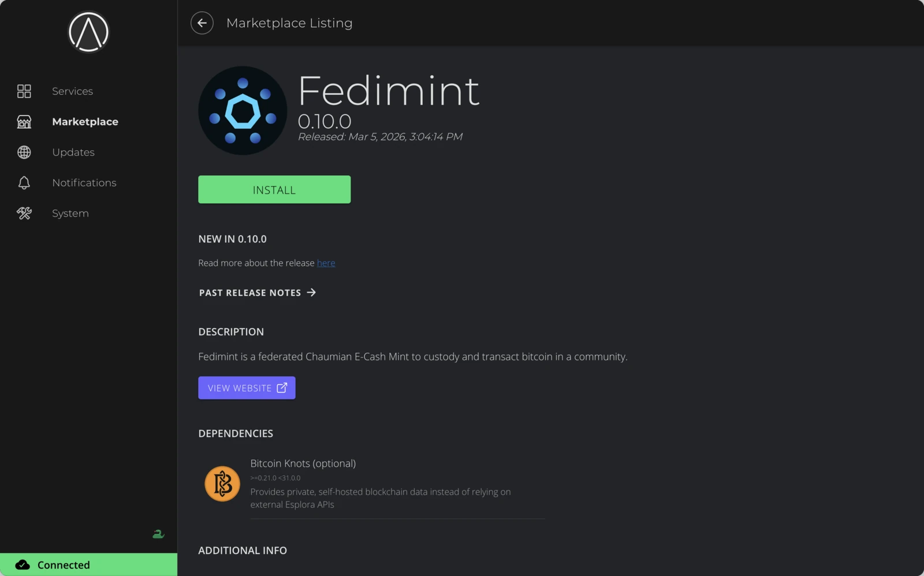Click the StartOS logo at sidebar top
Viewport: 924px width, 576px height.
pos(88,32)
